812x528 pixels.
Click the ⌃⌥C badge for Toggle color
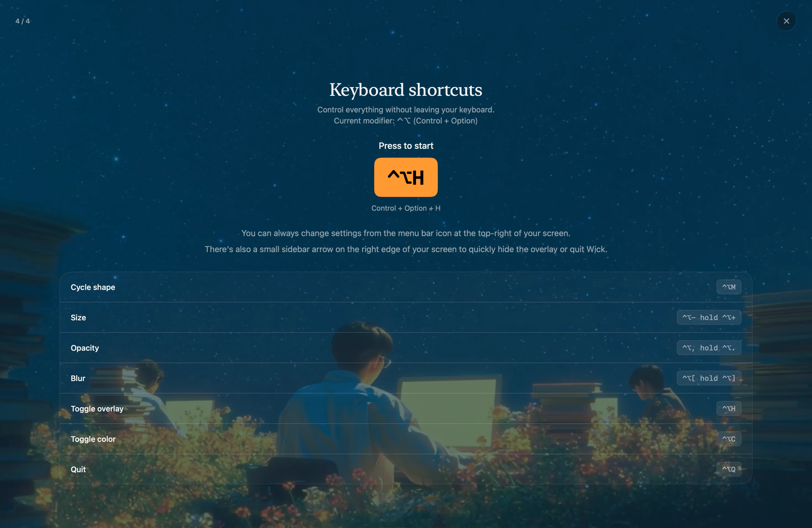coord(728,439)
